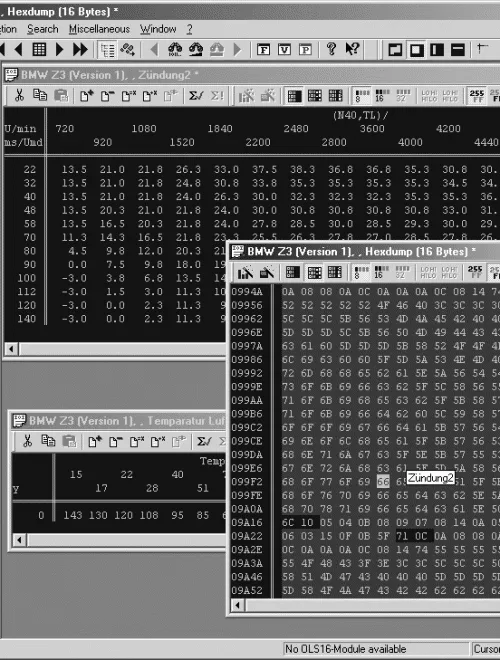Cut selection in Temparatur window toolbar
This screenshot has height=660, width=500.
[27, 441]
